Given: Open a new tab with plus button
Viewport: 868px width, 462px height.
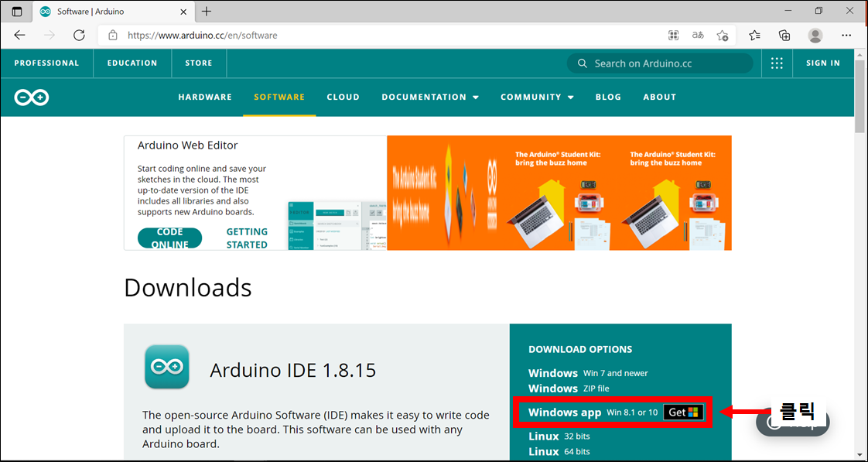Looking at the screenshot, I should tap(207, 11).
